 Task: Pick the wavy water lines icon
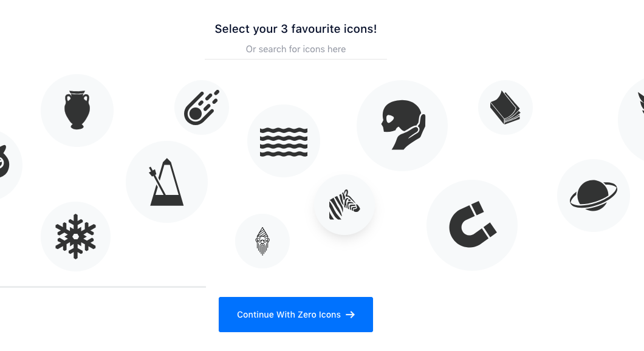pyautogui.click(x=283, y=141)
